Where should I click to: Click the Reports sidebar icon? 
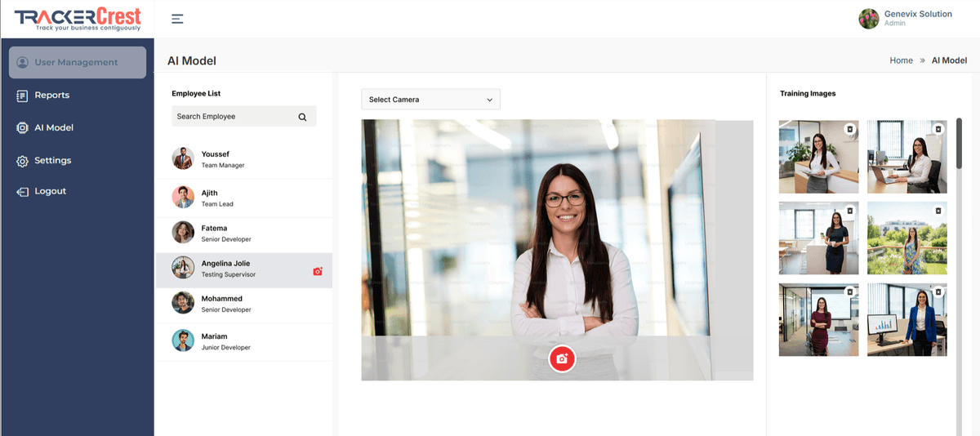[22, 96]
